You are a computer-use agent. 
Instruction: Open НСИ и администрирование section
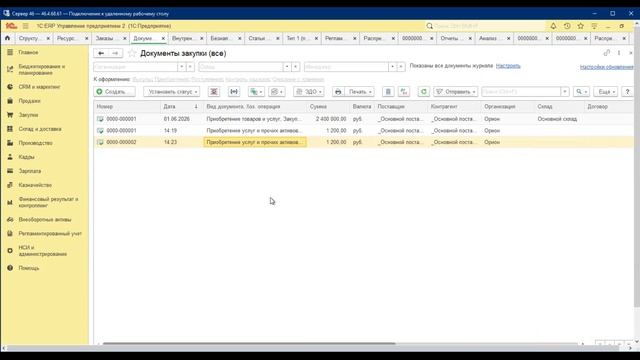[42, 251]
